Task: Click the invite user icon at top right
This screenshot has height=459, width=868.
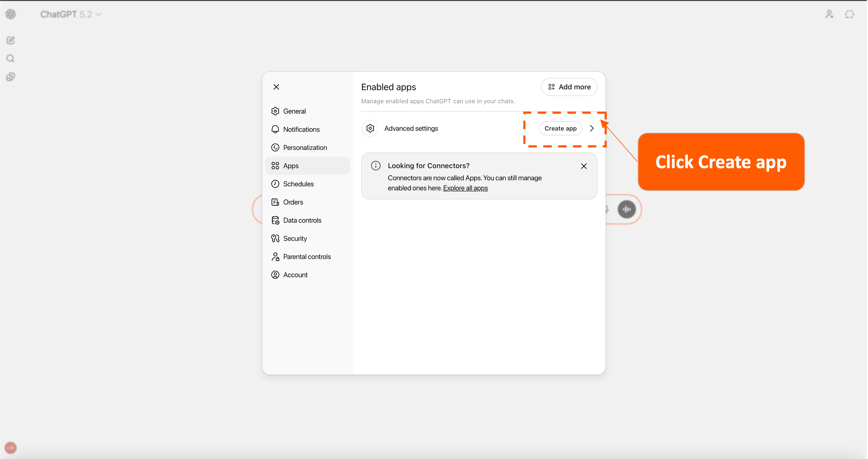Action: pyautogui.click(x=829, y=14)
